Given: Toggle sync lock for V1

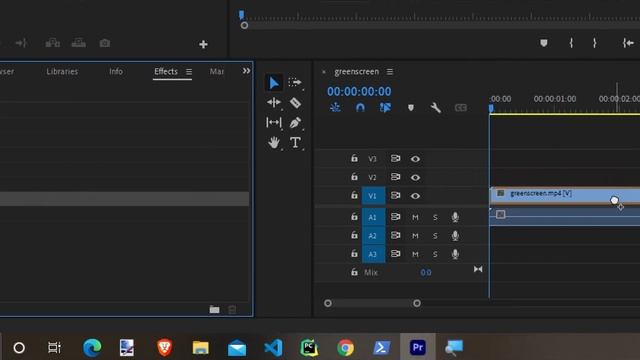Looking at the screenshot, I should [395, 196].
